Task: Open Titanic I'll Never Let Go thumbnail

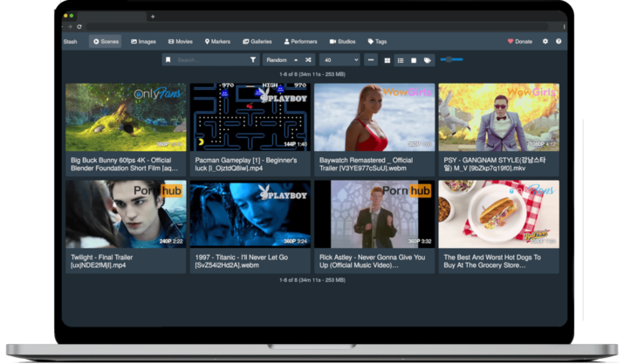Action: click(250, 214)
